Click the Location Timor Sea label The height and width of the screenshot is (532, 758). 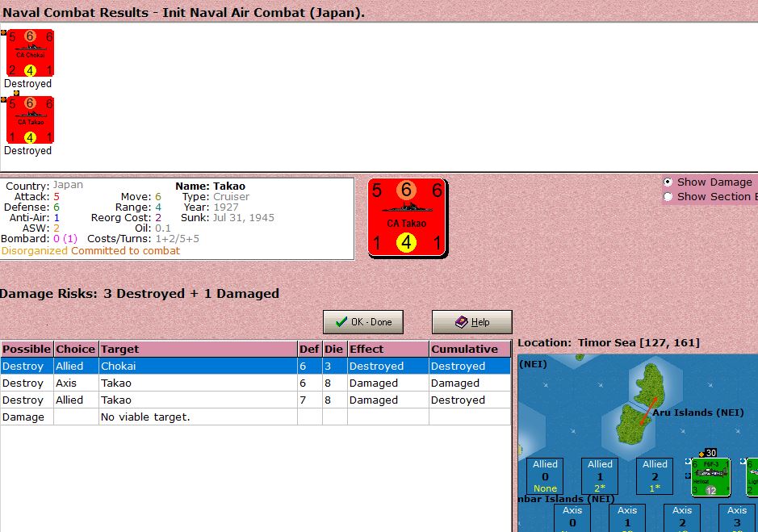tap(609, 343)
